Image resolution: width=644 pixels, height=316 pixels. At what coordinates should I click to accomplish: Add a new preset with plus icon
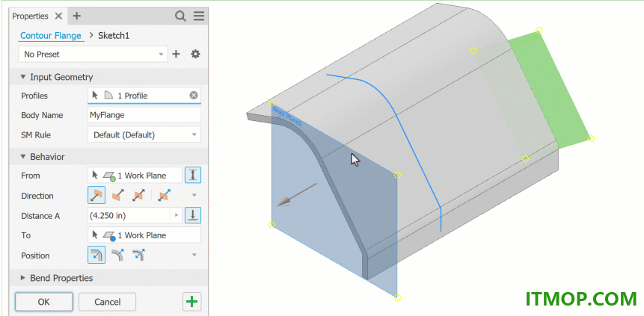point(176,55)
